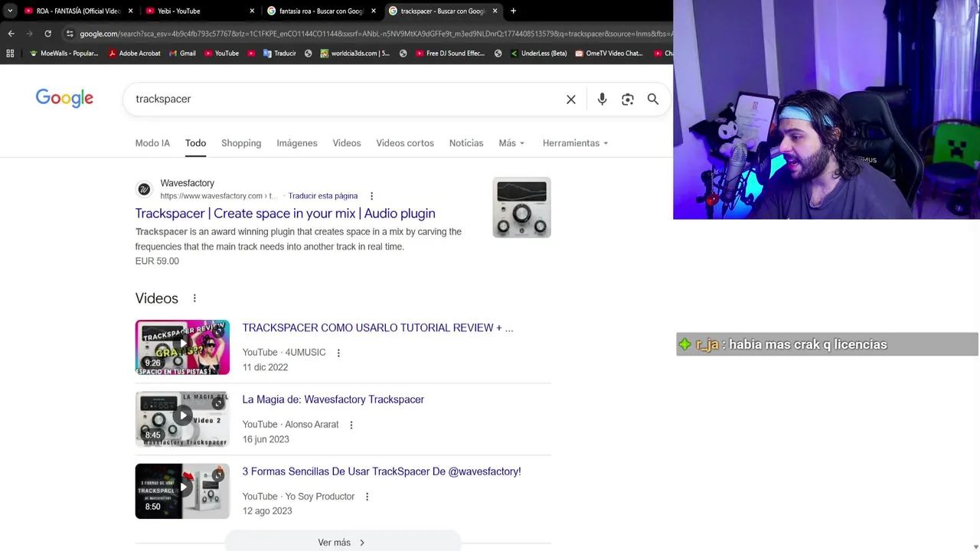The width and height of the screenshot is (980, 551).
Task: Close the Yeibi - YouTube tab
Action: (x=252, y=11)
